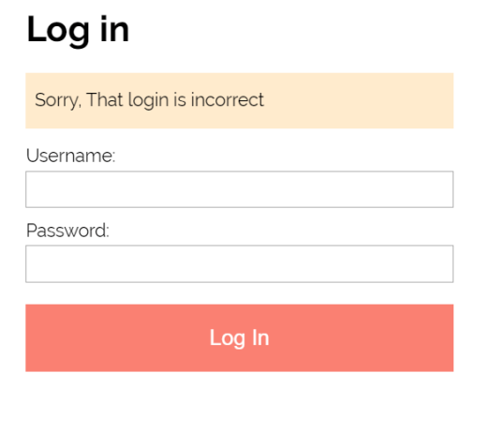Image resolution: width=504 pixels, height=433 pixels.
Task: Click the Username: label text
Action: [70, 156]
